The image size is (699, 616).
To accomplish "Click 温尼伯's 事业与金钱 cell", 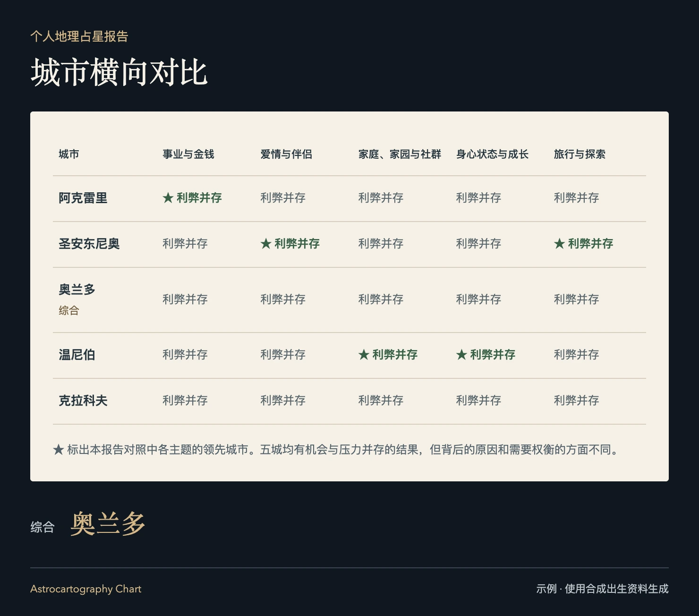I will [185, 355].
